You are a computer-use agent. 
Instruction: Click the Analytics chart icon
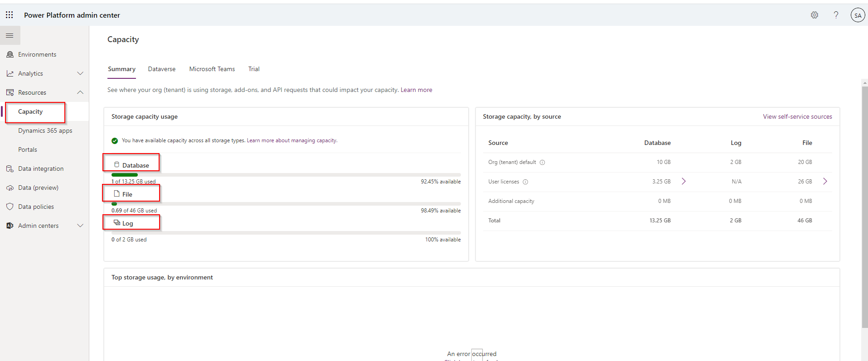coord(10,73)
